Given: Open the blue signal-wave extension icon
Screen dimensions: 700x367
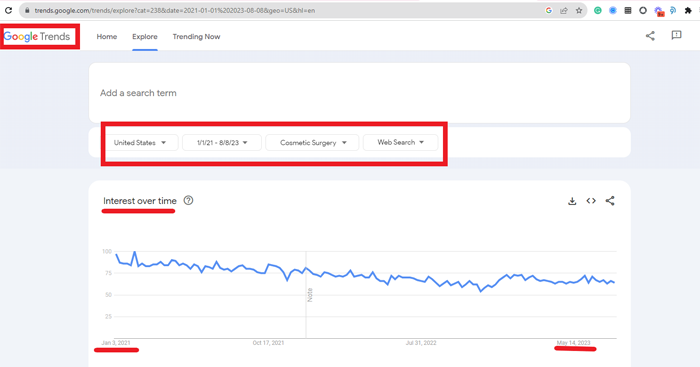Looking at the screenshot, I should [x=673, y=10].
